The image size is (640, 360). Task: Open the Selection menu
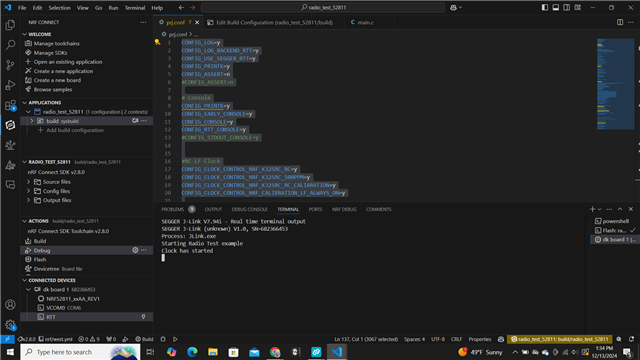(60, 8)
